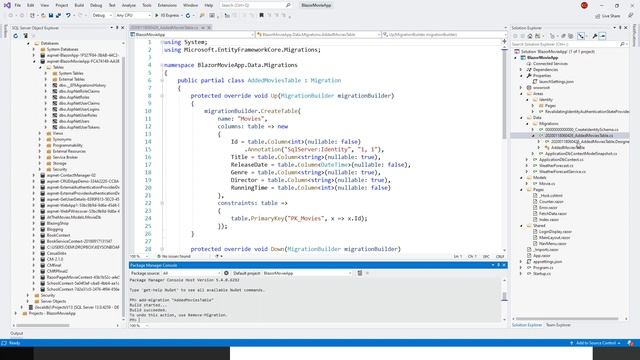Select dbo.AspNetUserLogins in Object Explorer
Image resolution: width=640 pixels, height=360 pixels.
click(79, 109)
